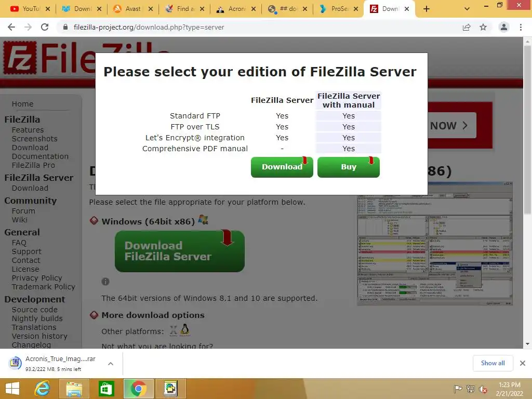Switch to the Avast tab
The width and height of the screenshot is (532, 399).
128,9
